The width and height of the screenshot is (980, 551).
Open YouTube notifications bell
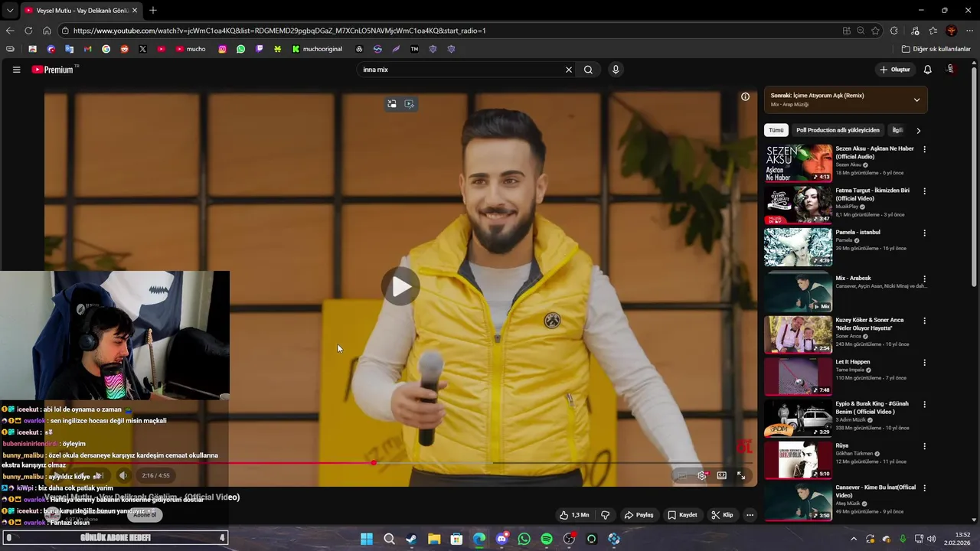pos(927,70)
